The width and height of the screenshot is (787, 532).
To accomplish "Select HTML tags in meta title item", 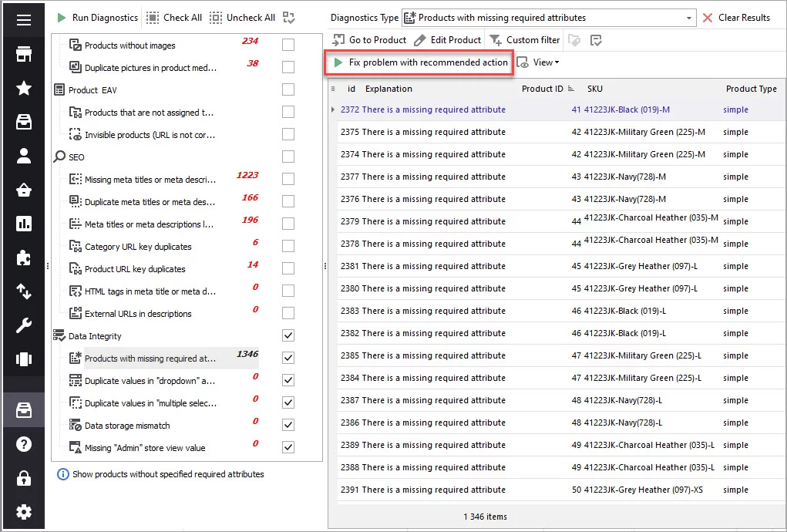I will tap(150, 291).
